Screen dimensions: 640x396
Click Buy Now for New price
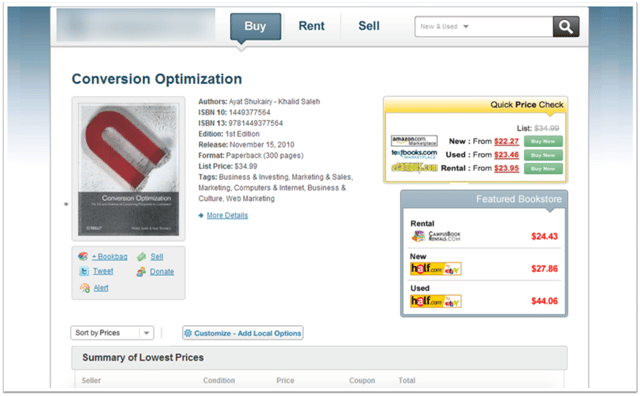click(543, 141)
